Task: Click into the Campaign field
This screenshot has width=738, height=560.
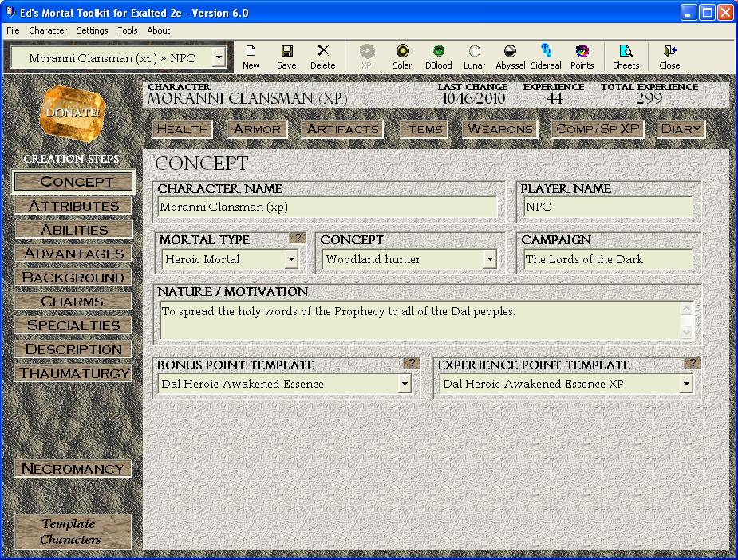Action: point(608,259)
